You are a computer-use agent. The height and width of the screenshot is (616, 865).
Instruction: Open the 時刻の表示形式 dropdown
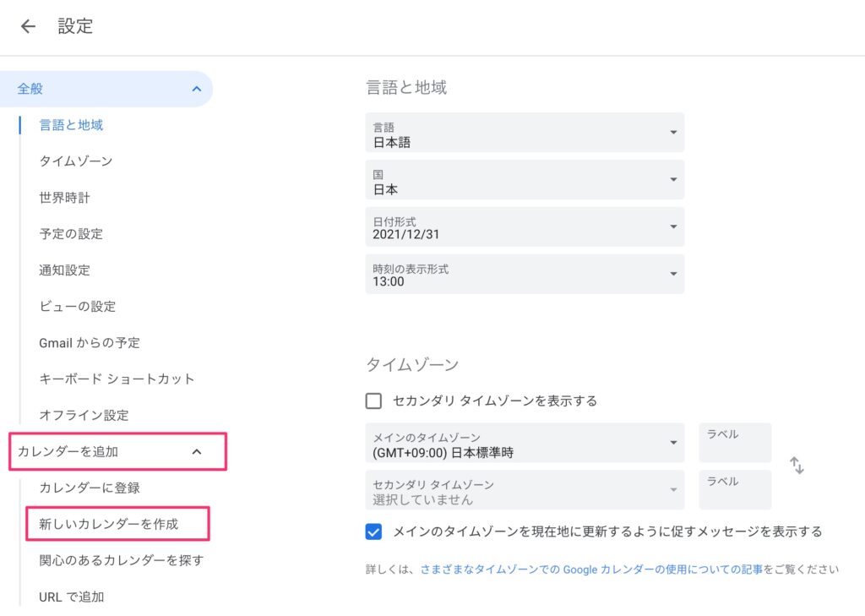(525, 275)
